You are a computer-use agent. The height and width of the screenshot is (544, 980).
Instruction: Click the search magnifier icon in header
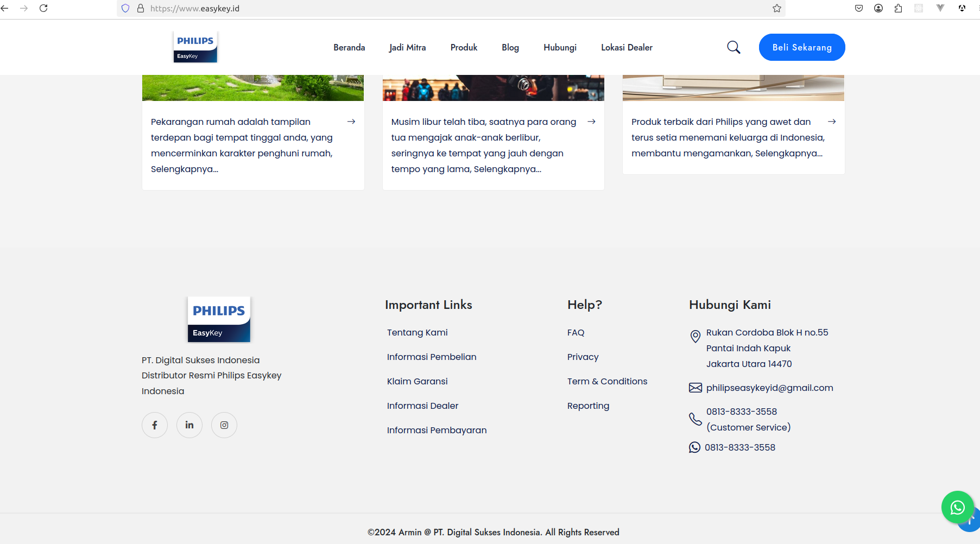734,47
